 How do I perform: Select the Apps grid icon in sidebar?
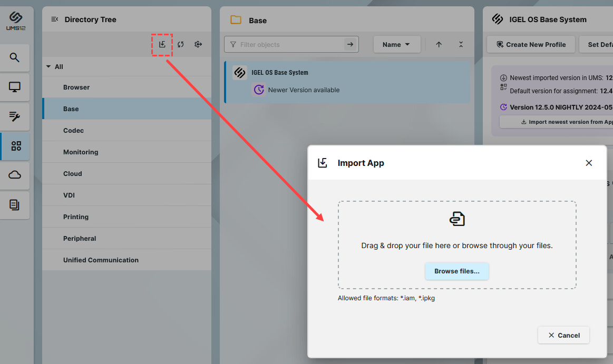pos(16,146)
